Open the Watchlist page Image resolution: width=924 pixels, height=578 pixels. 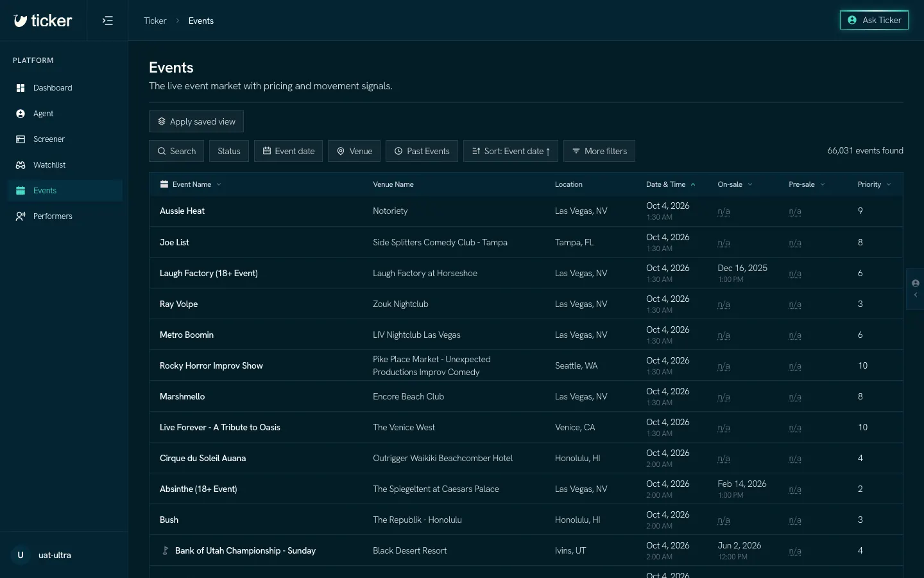coord(65,165)
